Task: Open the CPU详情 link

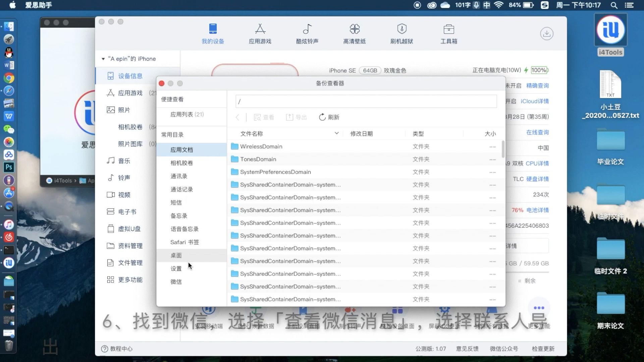Action: pos(537,164)
